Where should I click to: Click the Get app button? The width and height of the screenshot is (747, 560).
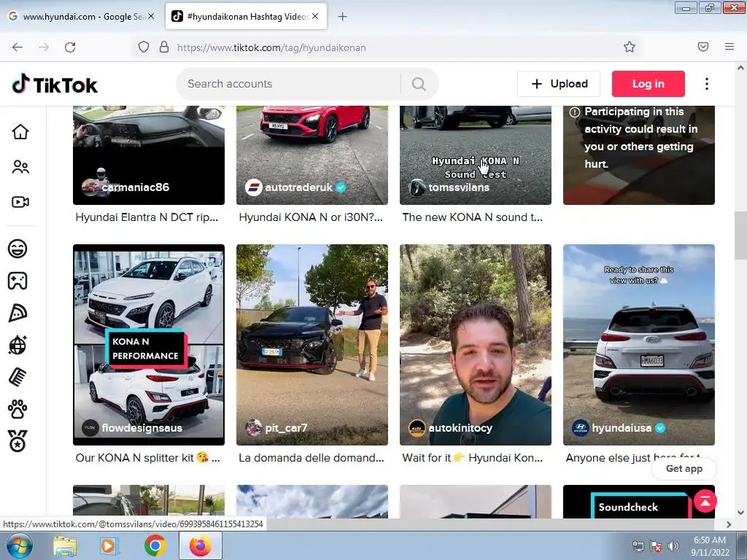pos(684,469)
